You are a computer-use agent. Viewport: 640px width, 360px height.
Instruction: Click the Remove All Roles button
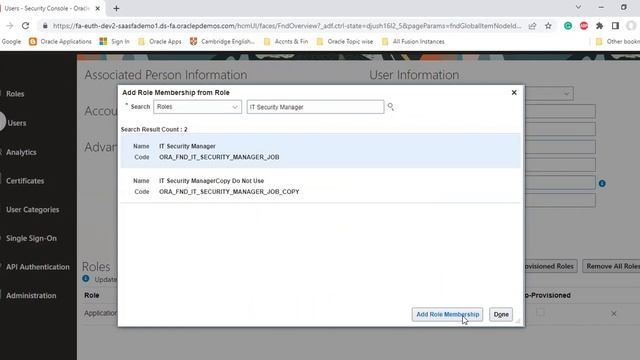click(611, 266)
